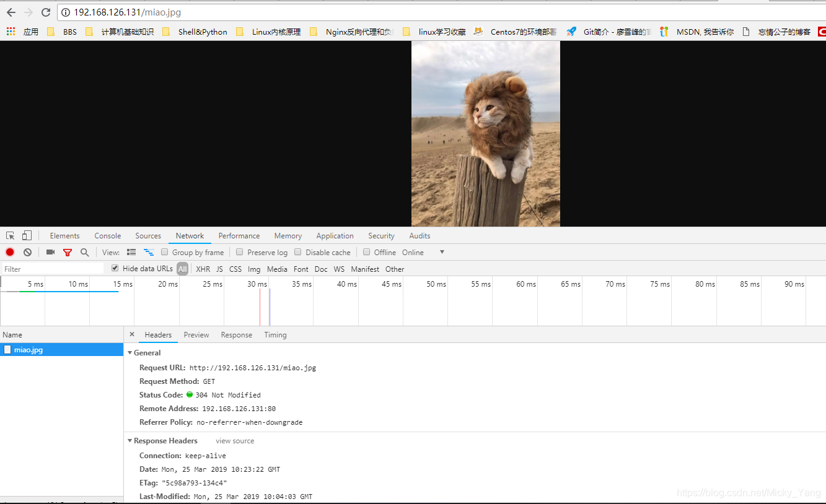Open the MSDN, 我告诉你 bookmark
The width and height of the screenshot is (826, 504).
[697, 32]
